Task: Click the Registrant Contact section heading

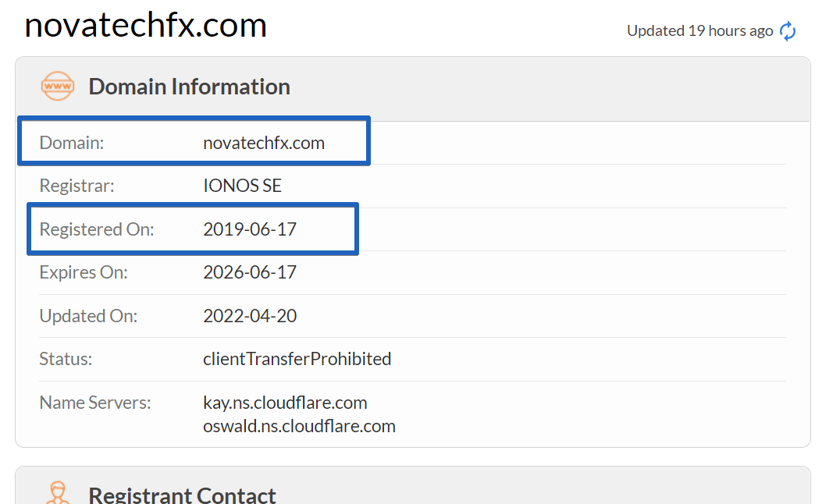Action: [x=182, y=495]
